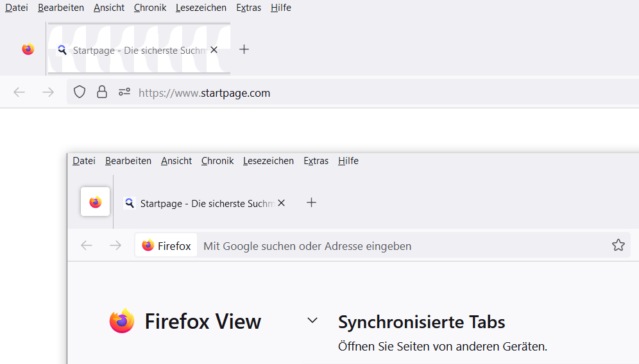Open the Extras menu in the upper window

248,8
